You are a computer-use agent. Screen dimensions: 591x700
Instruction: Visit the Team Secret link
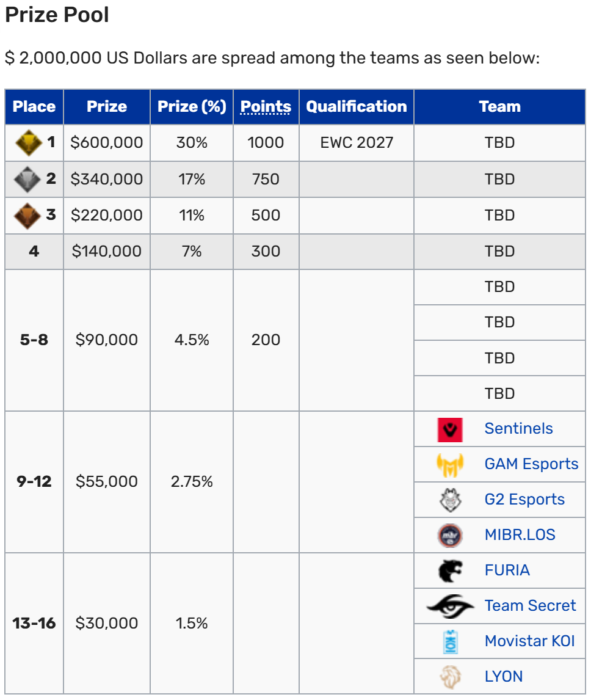[x=531, y=605]
